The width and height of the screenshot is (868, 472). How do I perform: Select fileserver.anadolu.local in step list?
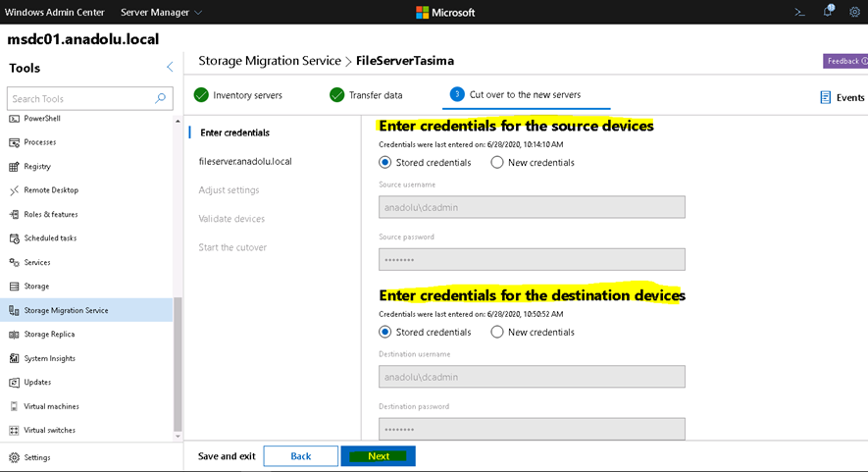click(x=245, y=161)
